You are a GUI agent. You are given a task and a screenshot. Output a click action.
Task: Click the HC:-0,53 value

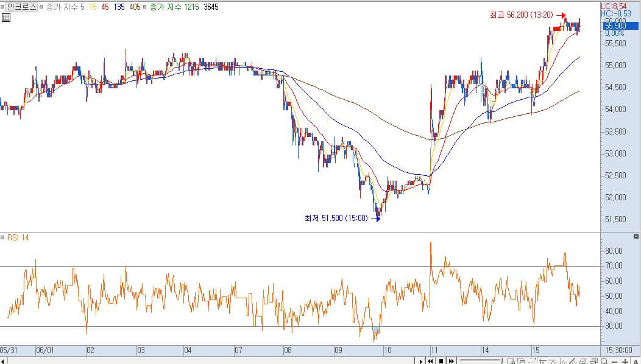pos(615,13)
